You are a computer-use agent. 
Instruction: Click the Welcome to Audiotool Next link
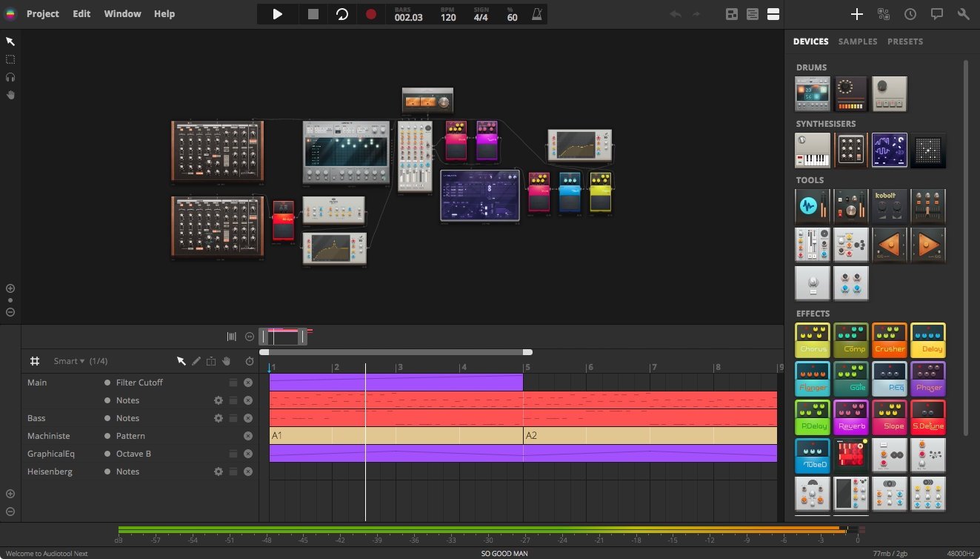pyautogui.click(x=47, y=553)
